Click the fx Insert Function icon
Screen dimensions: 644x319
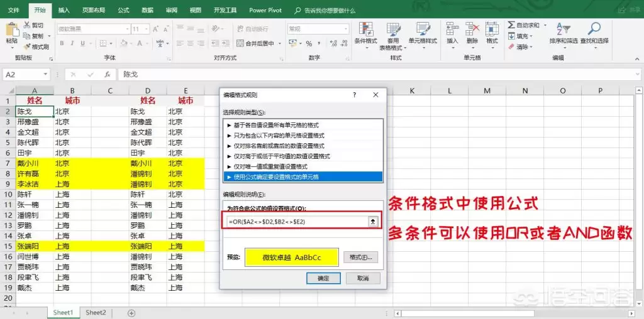pos(108,74)
